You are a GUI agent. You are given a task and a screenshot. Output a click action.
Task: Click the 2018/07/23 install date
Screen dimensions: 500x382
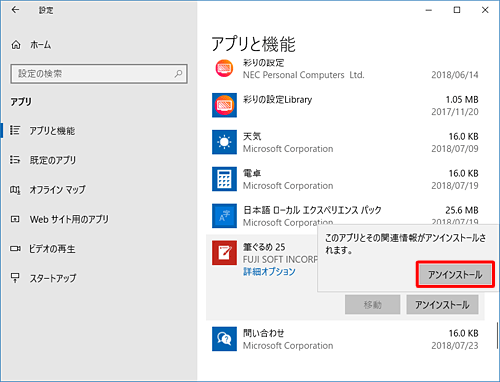coord(455,346)
